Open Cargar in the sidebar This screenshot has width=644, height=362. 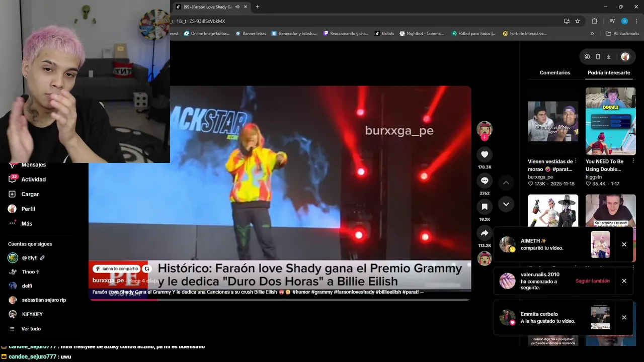[24, 194]
